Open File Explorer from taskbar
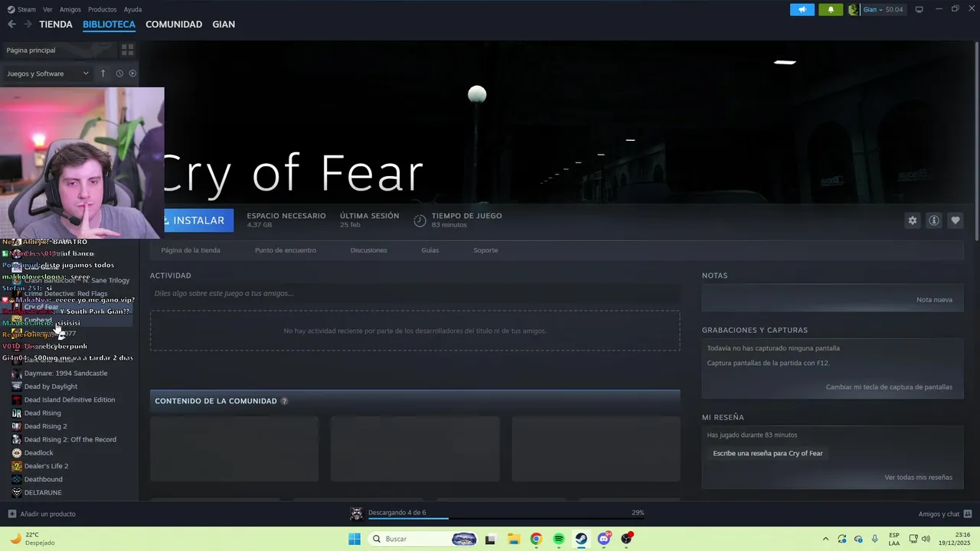Image resolution: width=980 pixels, height=551 pixels. (513, 539)
